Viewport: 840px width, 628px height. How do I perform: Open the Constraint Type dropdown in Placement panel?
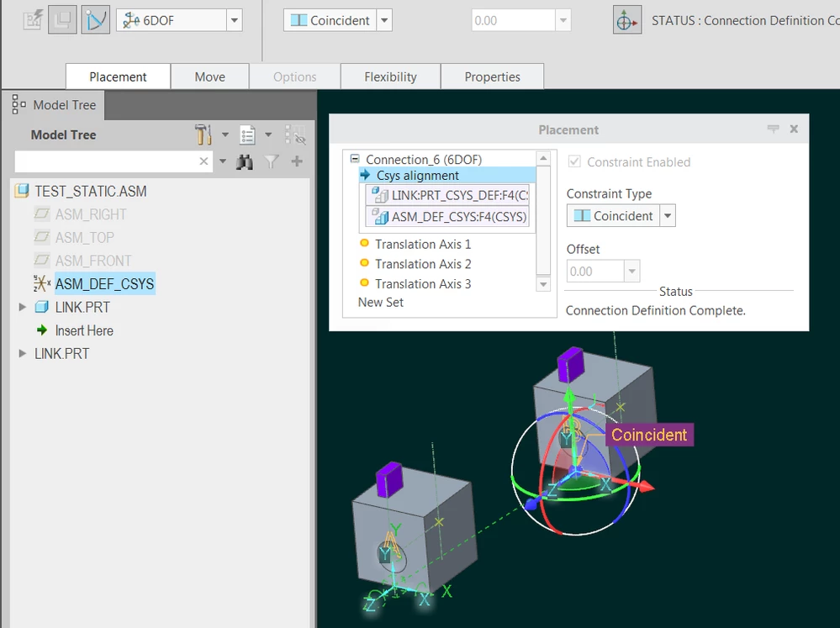[668, 215]
